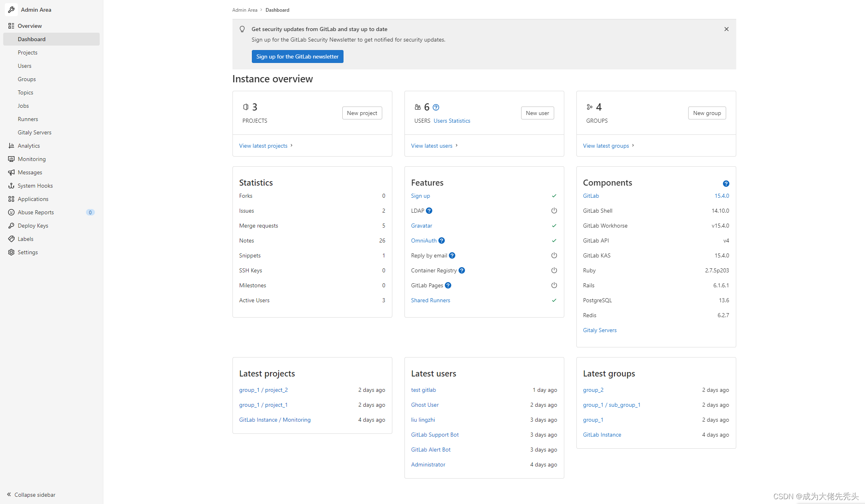Click the Monitoring monitor icon
The height and width of the screenshot is (504, 865).
click(x=11, y=159)
